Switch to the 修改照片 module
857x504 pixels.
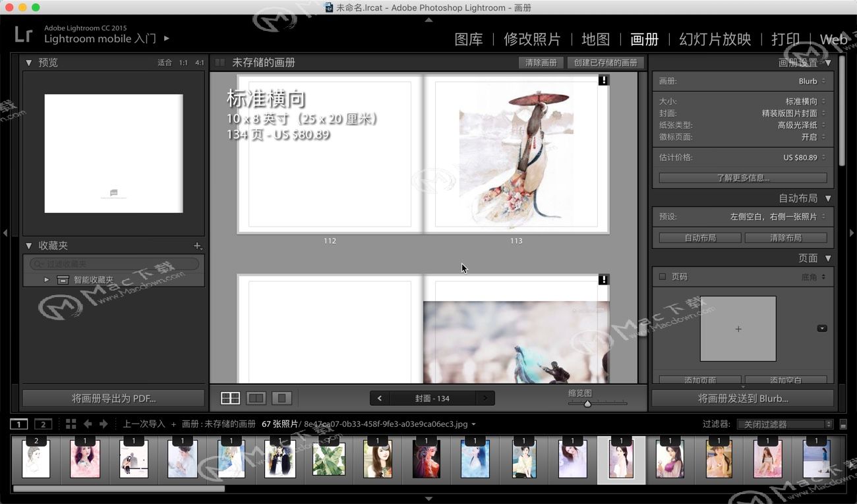point(532,39)
